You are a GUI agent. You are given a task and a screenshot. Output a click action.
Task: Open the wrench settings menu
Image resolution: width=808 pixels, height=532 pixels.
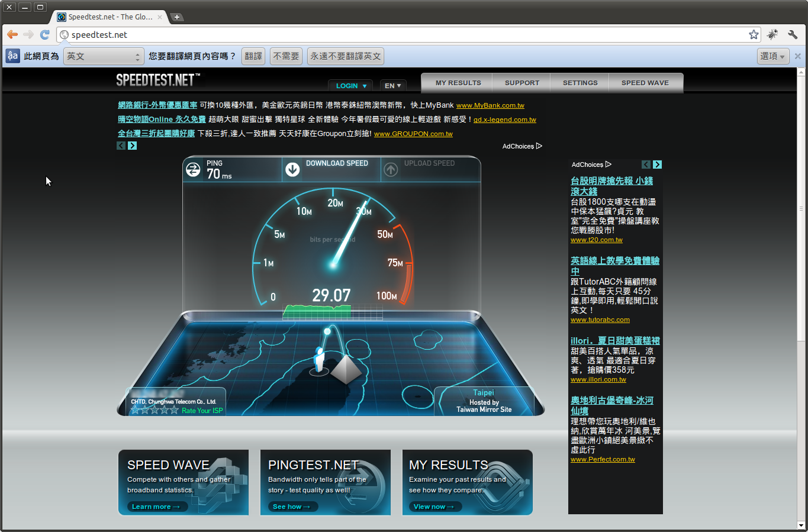coord(793,34)
